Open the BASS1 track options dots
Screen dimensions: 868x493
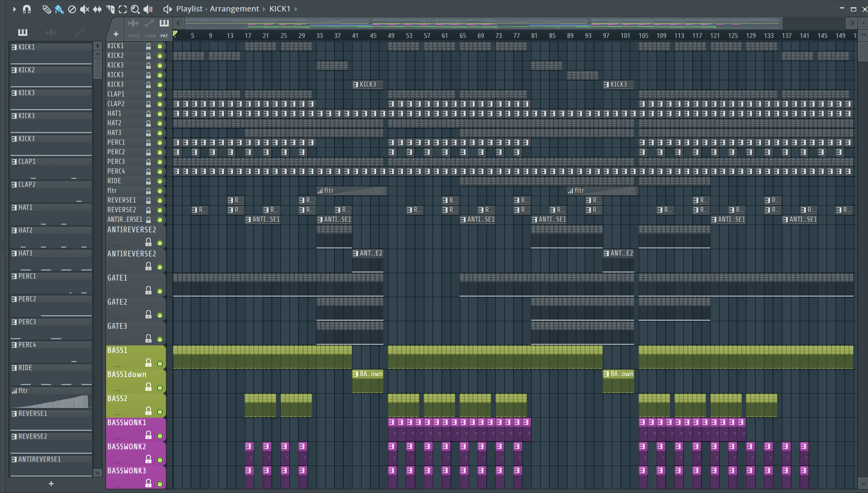[118, 366]
